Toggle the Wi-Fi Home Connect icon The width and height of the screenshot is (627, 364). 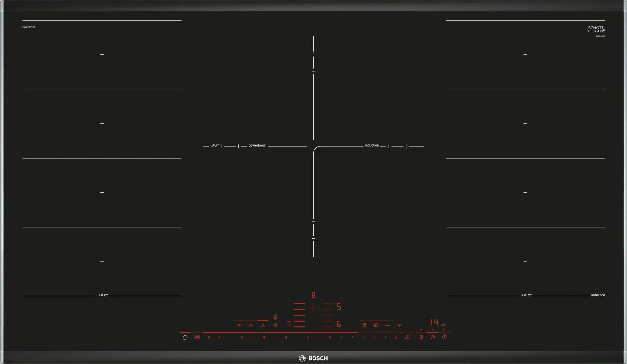[399, 325]
